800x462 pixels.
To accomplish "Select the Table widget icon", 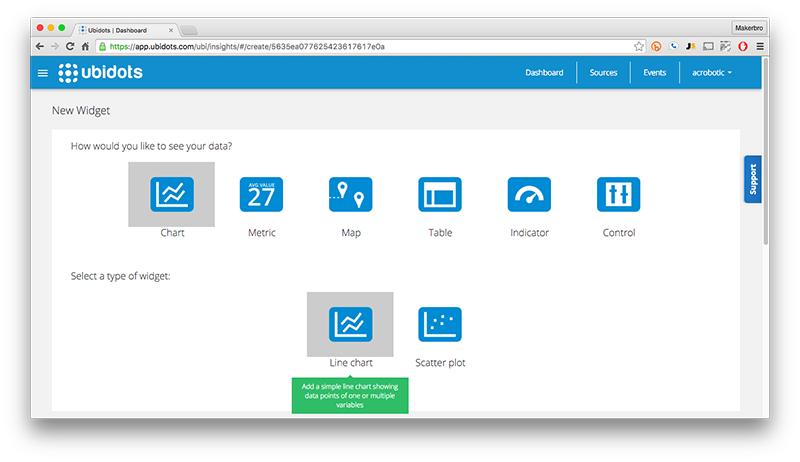I will pos(440,194).
